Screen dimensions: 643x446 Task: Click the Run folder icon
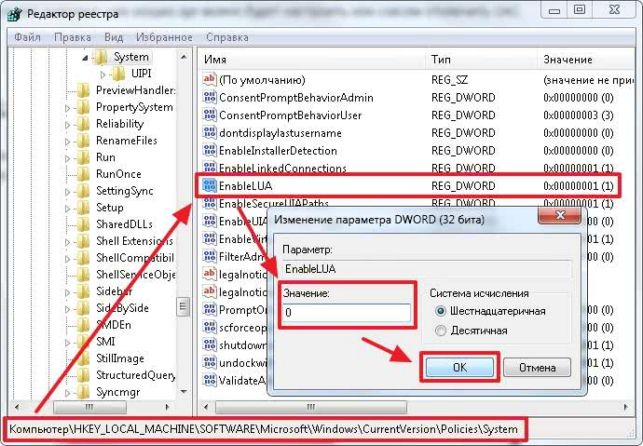click(x=82, y=157)
